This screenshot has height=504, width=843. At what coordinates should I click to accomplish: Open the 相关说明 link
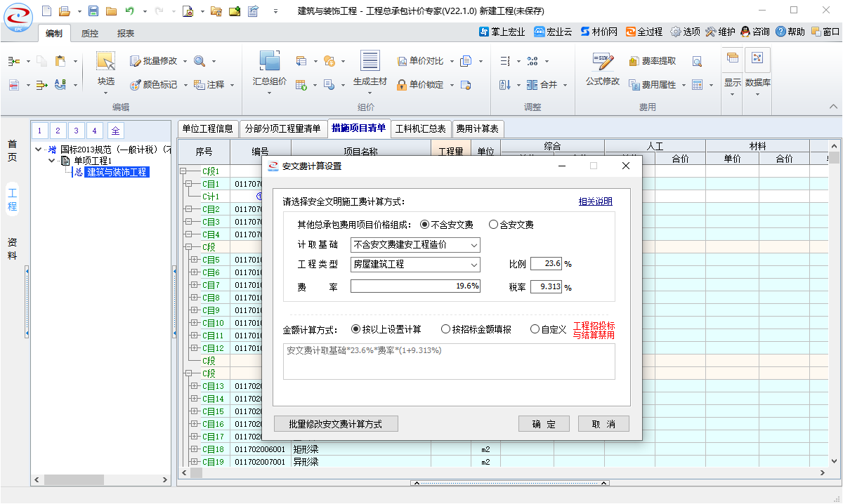(595, 201)
